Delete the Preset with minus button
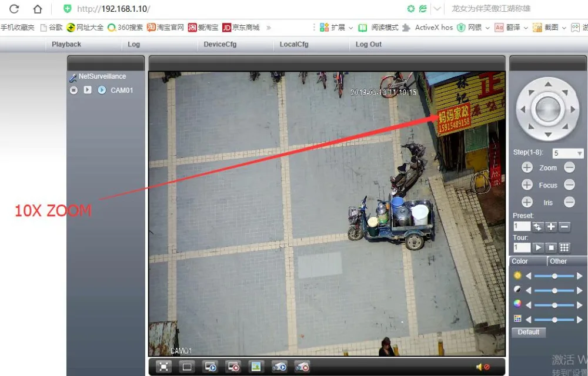Image resolution: width=588 pixels, height=376 pixels. (564, 227)
